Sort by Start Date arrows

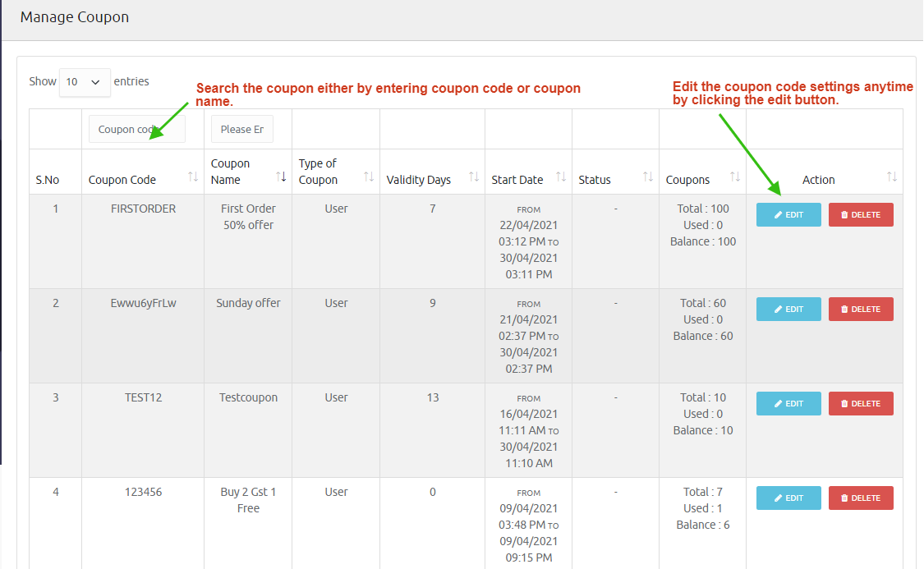[561, 177]
